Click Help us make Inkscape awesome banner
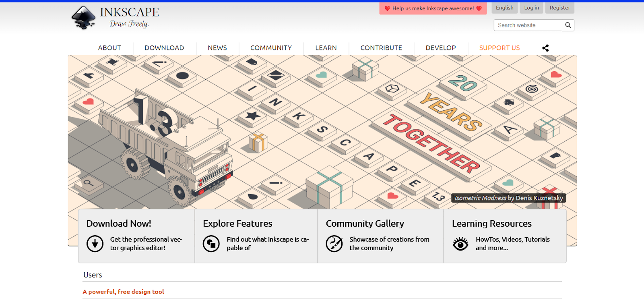The image size is (644, 302). 433,8
